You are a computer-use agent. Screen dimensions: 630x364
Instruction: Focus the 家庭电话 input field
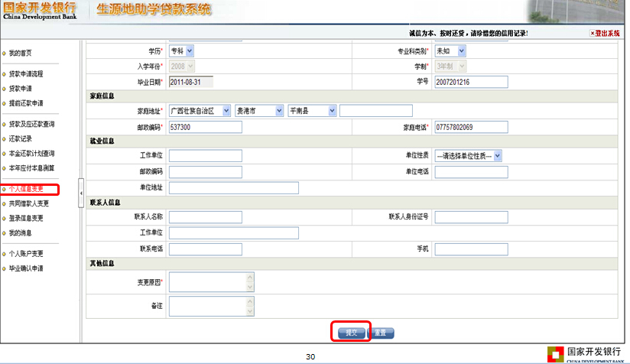(471, 127)
